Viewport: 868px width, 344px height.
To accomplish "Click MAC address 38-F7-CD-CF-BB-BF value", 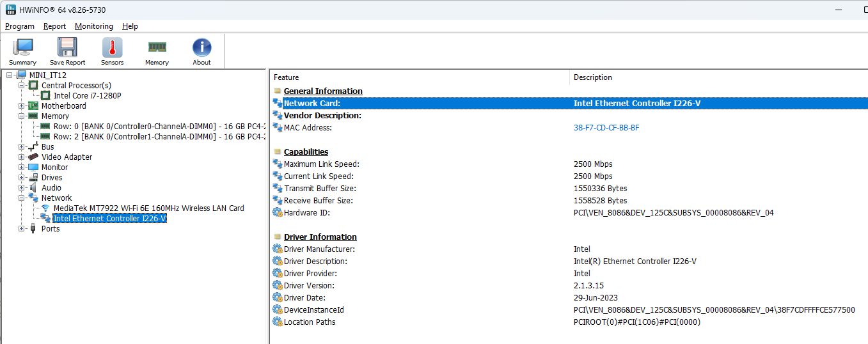I will 606,128.
